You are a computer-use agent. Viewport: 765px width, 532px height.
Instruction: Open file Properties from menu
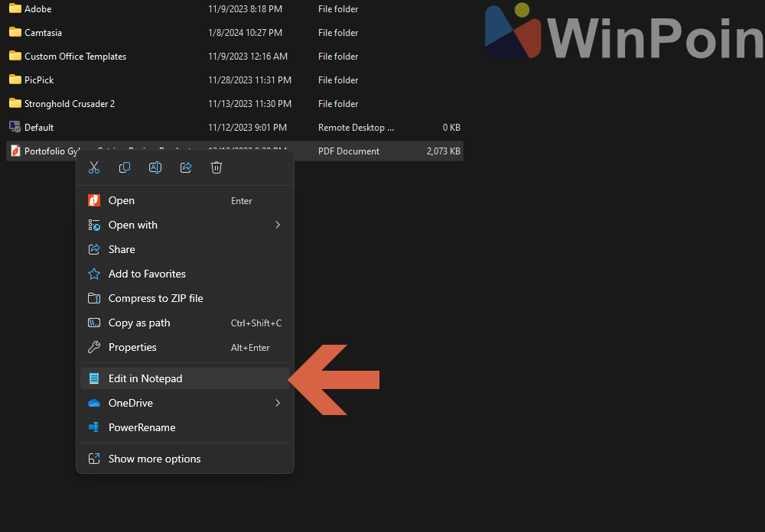[x=132, y=348]
